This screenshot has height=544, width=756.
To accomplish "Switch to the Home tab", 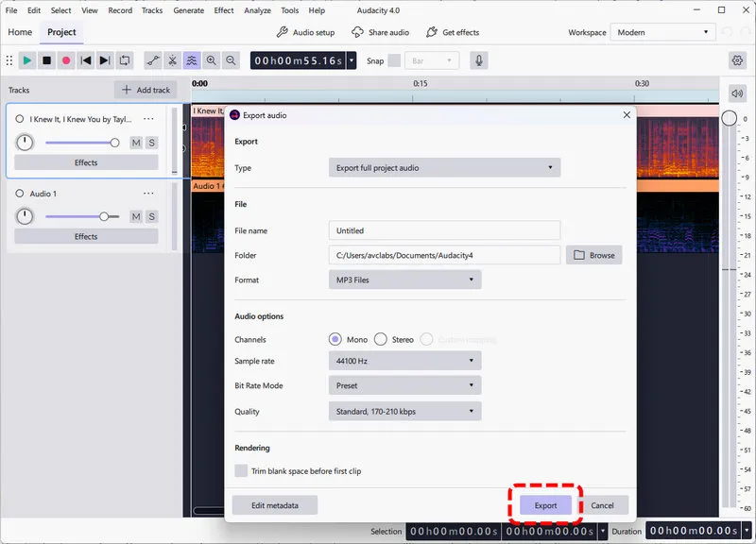I will point(20,32).
